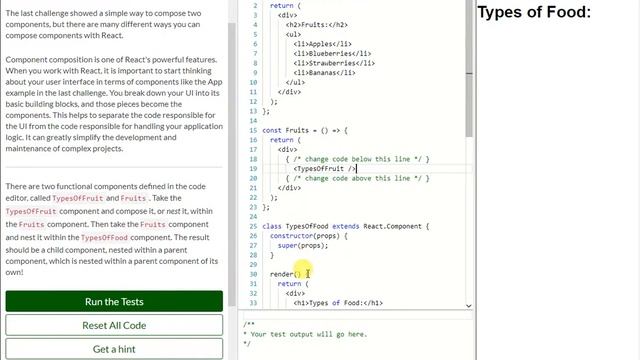Screen dimensions: 640x360
Task: Click 'super(props);' on line 27
Action: pyautogui.click(x=303, y=245)
